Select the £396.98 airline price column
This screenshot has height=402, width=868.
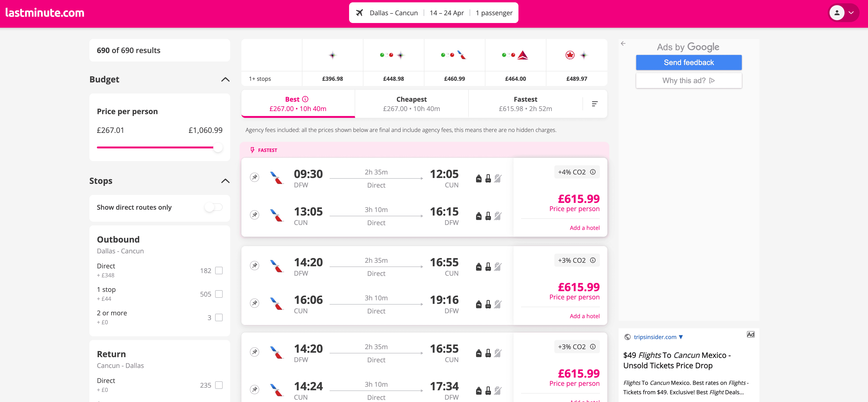point(332,62)
